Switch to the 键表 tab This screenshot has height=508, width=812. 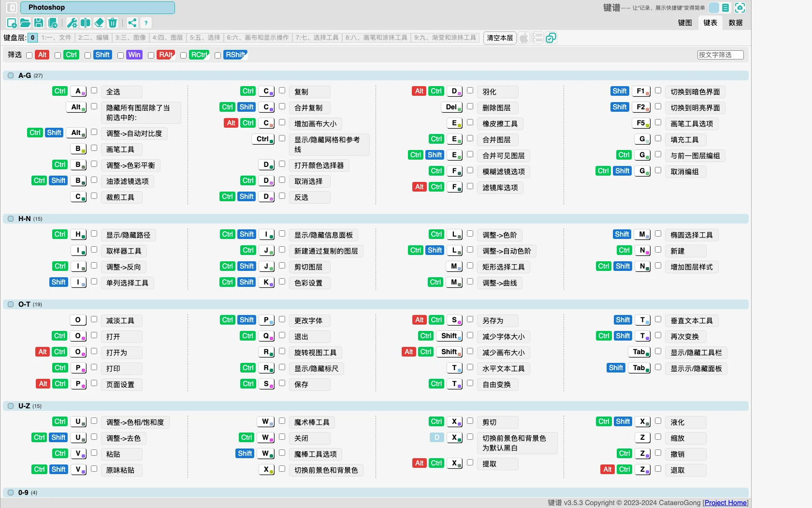point(710,23)
